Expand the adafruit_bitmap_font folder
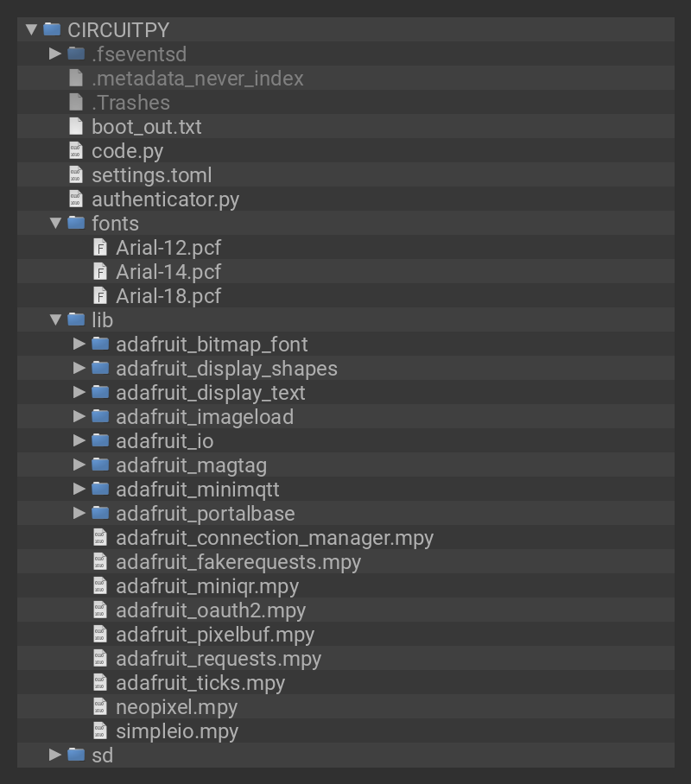The width and height of the screenshot is (691, 784). pyautogui.click(x=80, y=345)
